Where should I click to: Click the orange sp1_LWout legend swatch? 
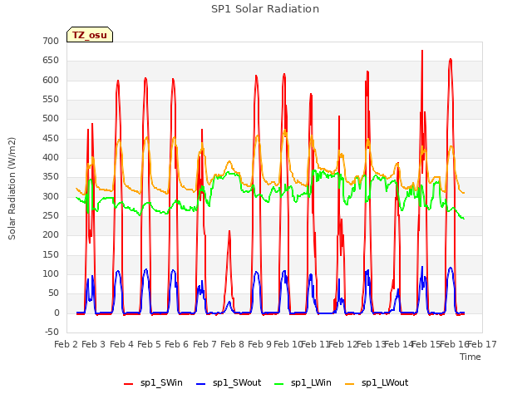click(349, 384)
